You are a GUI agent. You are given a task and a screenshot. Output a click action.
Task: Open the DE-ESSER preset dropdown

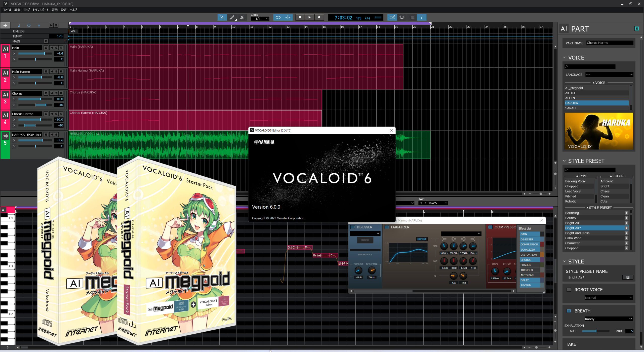(x=365, y=233)
